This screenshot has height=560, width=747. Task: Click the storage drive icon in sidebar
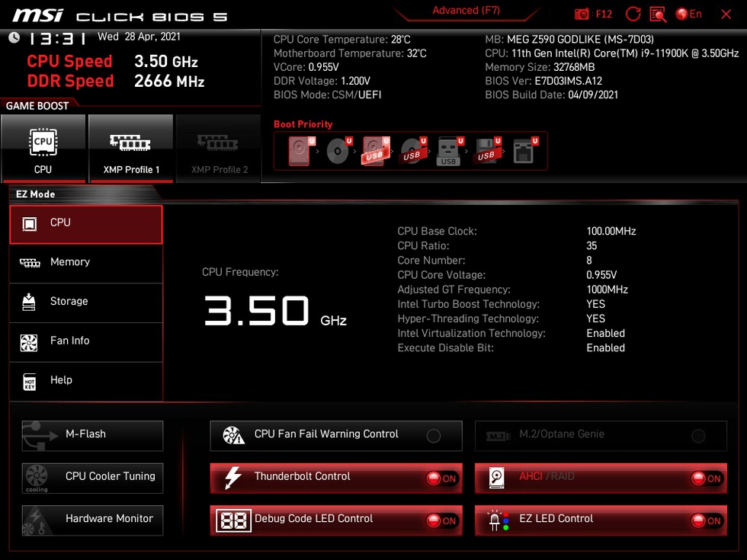click(x=29, y=302)
